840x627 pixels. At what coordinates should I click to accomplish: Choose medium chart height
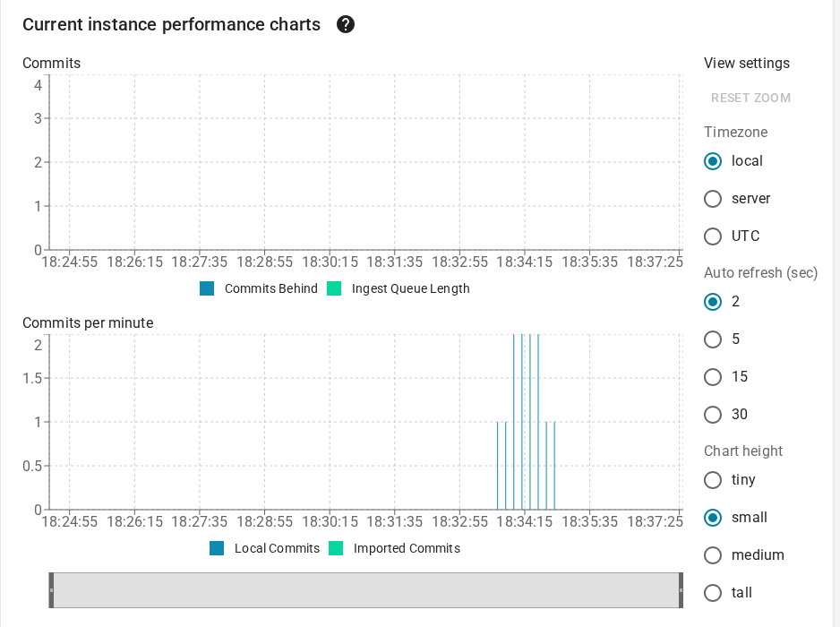pyautogui.click(x=713, y=554)
